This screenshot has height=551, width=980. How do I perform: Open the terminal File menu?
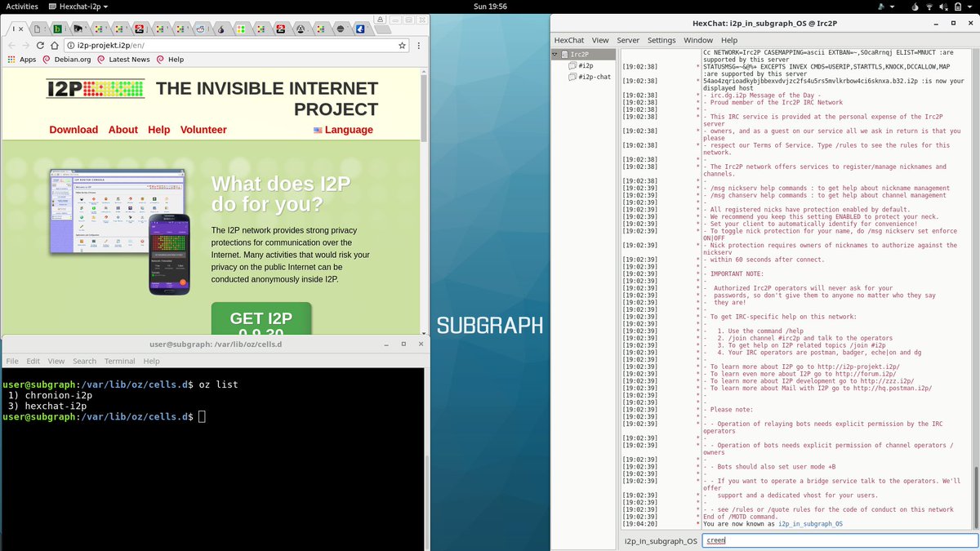12,361
